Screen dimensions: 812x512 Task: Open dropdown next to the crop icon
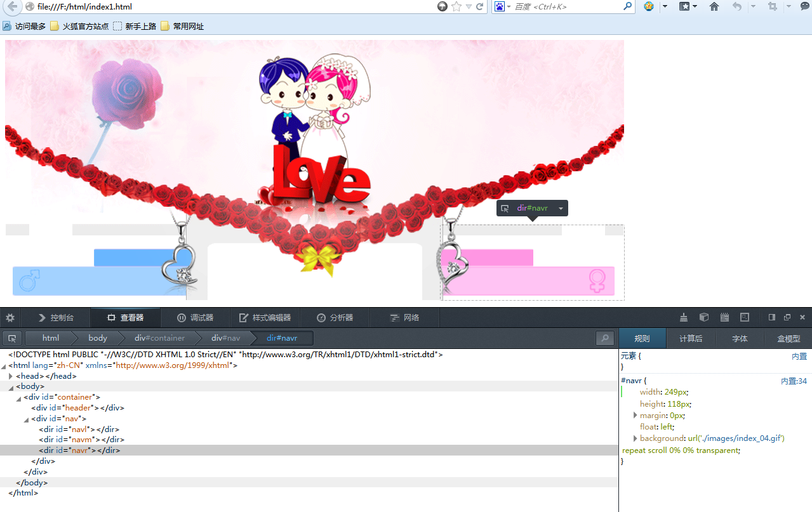pos(789,6)
